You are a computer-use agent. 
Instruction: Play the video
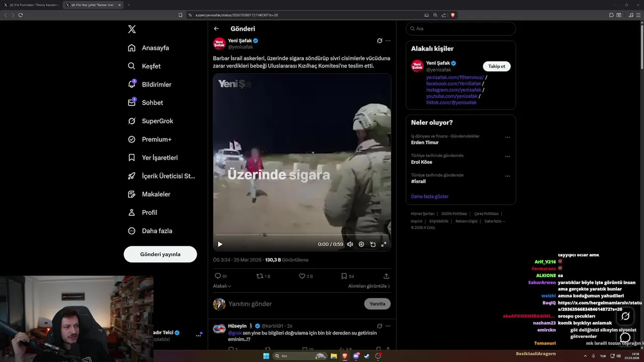click(220, 244)
